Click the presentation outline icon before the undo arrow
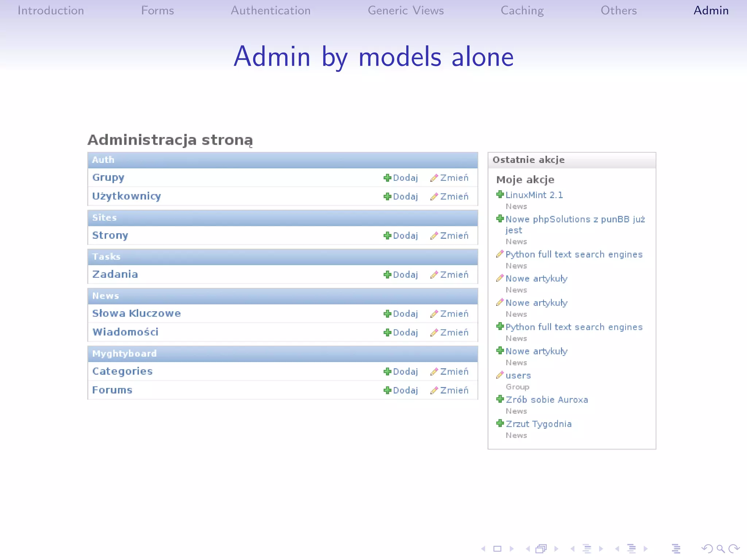The height and width of the screenshot is (560, 747). 676,548
